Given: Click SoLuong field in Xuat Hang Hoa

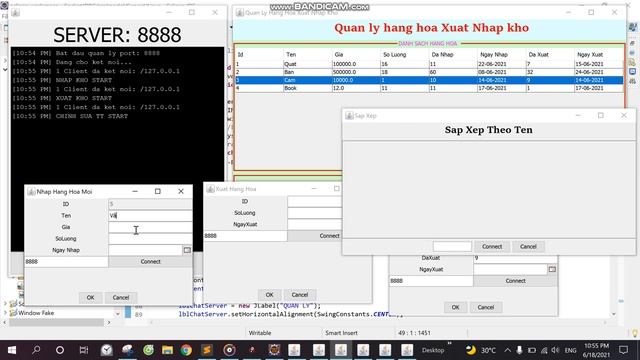Looking at the screenshot, I should (314, 213).
